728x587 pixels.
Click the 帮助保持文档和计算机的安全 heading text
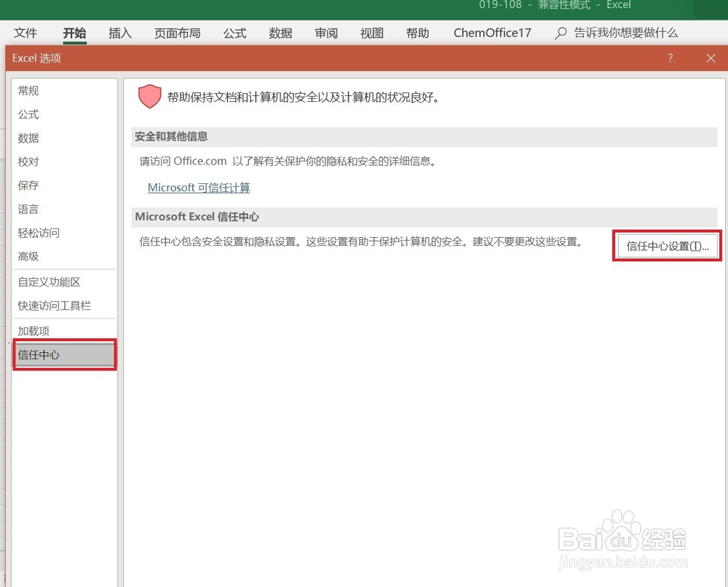303,97
